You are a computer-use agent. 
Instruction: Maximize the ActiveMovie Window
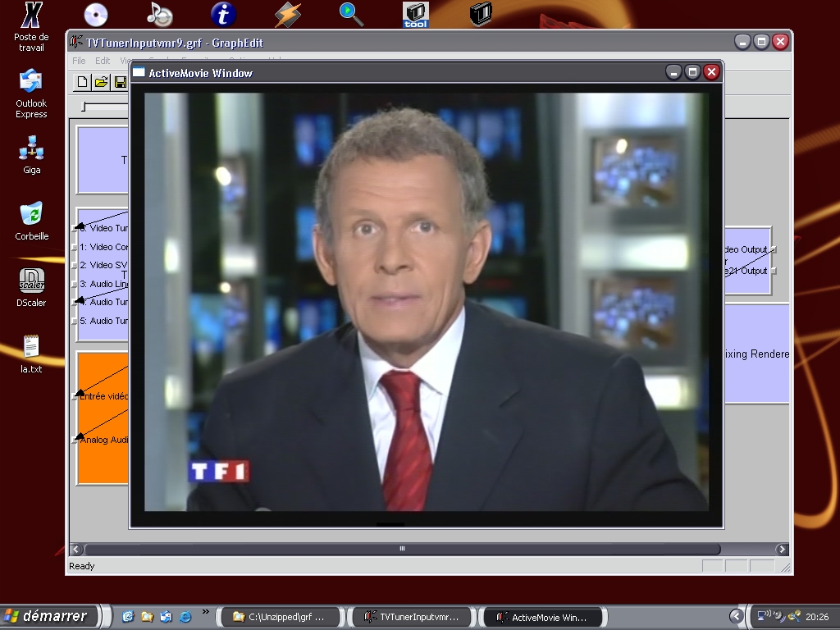[692, 72]
